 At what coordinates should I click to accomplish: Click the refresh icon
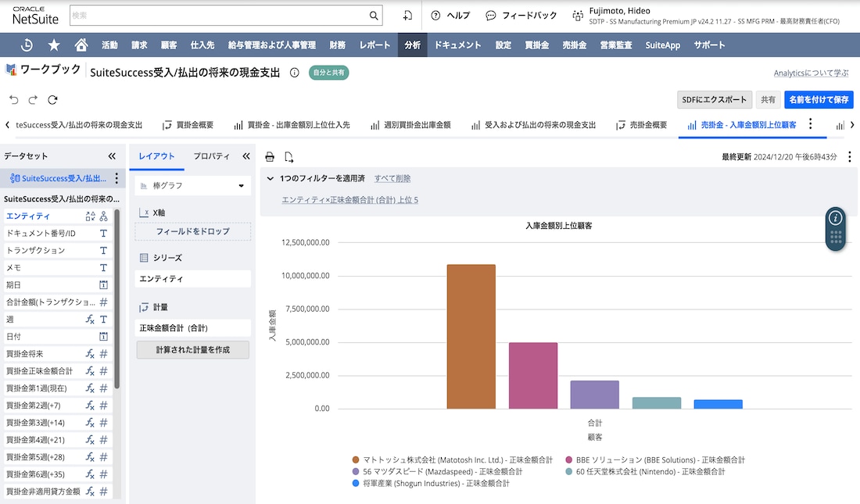[52, 100]
